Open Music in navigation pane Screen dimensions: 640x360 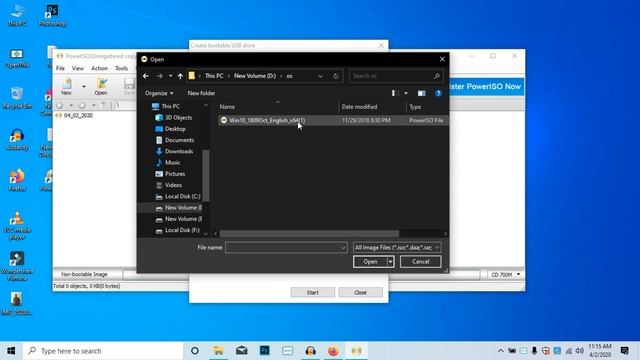click(x=172, y=162)
